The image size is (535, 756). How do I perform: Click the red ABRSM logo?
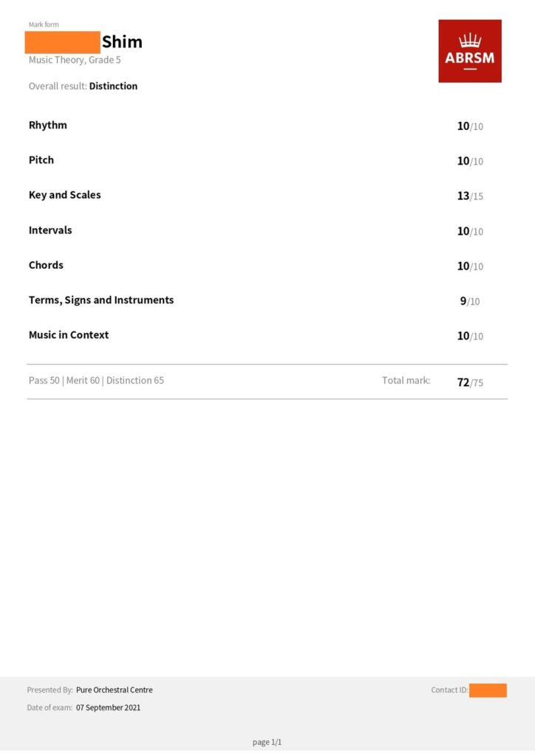470,51
